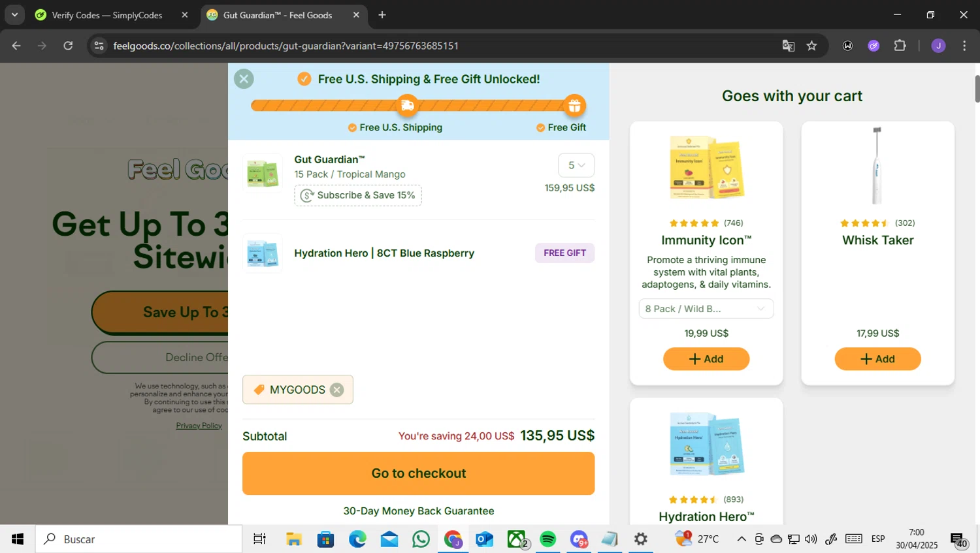980x553 pixels.
Task: Click Hydration Hero recommended product image
Action: [706, 444]
